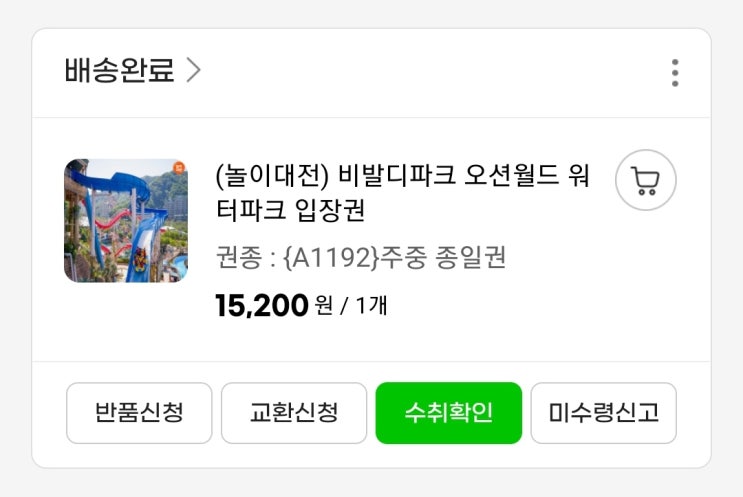Screen dimensions: 743x497
Task: Open the 비발디파크 오션월드 product title
Action: tap(440, 177)
